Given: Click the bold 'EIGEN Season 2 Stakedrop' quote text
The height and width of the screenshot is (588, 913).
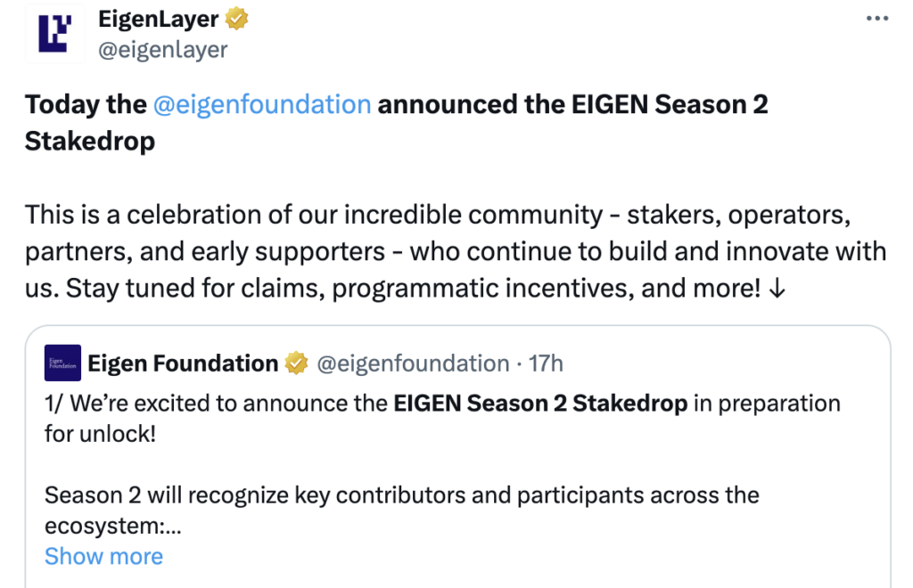Looking at the screenshot, I should (540, 403).
